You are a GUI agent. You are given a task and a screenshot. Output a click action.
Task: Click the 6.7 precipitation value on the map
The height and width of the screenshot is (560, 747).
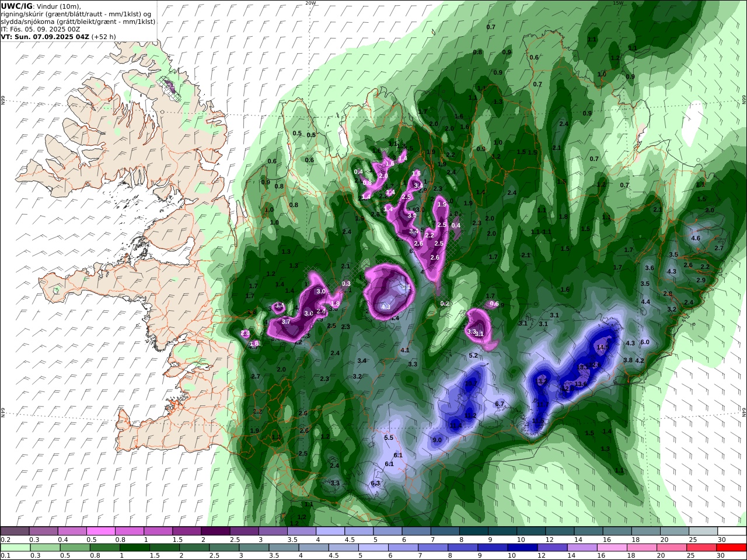coord(500,404)
